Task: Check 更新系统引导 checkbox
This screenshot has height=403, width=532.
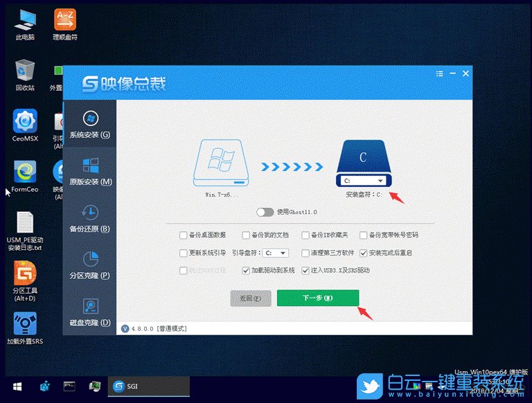Action: click(183, 253)
